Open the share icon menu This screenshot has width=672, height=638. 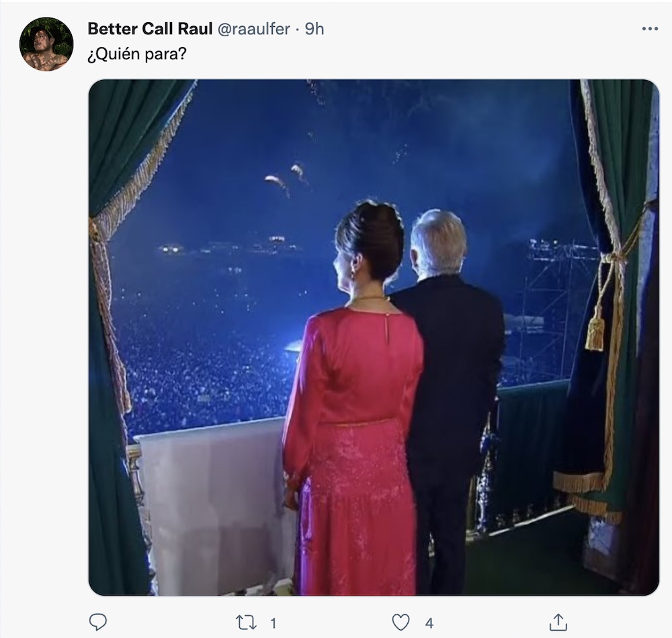click(x=558, y=622)
